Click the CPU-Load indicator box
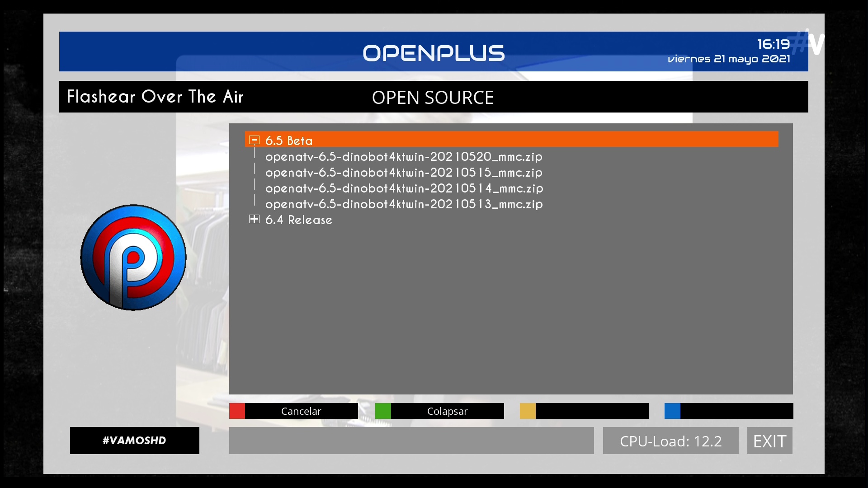 (670, 441)
